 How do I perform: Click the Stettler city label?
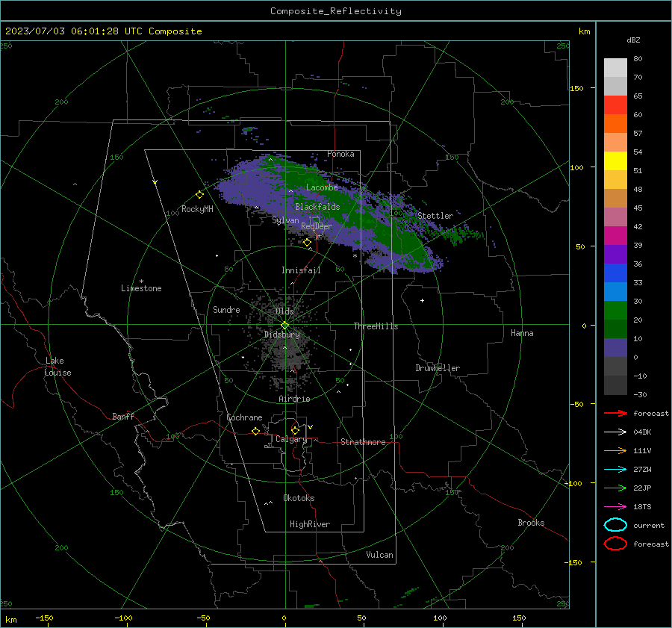435,216
